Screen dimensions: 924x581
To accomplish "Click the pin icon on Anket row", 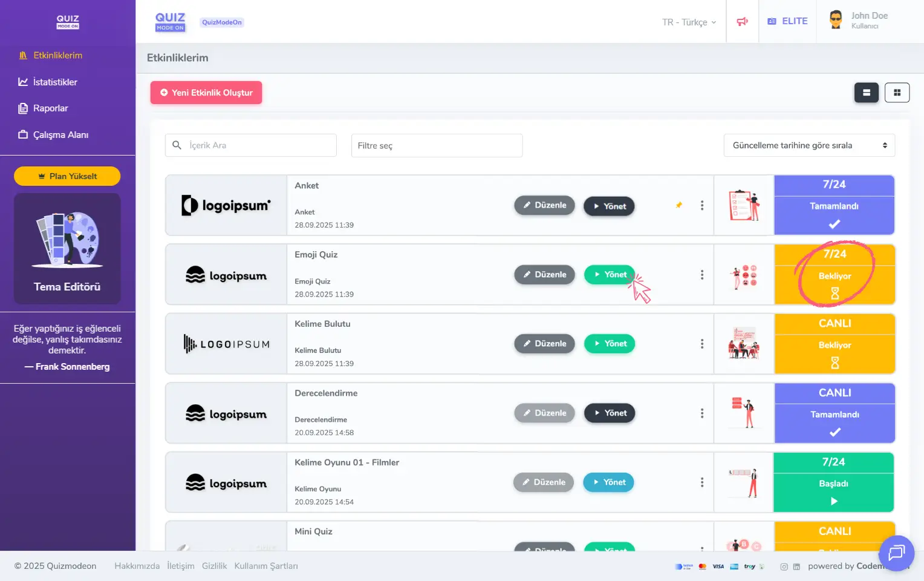I will [679, 205].
